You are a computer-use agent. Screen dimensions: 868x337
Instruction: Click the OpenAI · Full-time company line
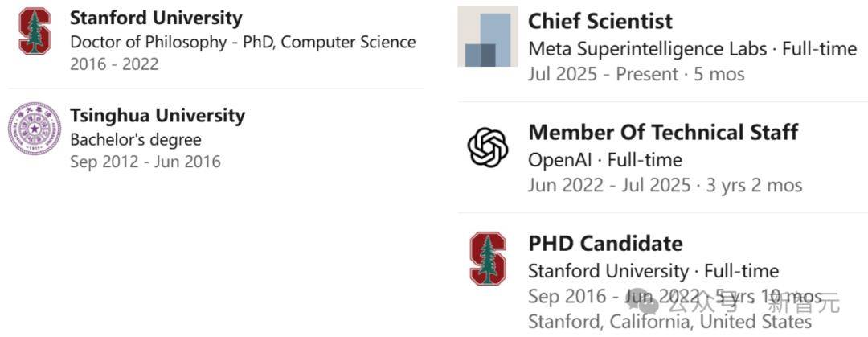[604, 160]
